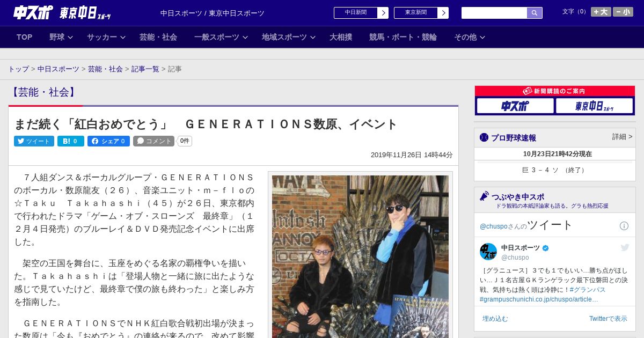Click 中スポ subscription banner button
Image resolution: width=644 pixels, height=338 pixels.
pos(515,106)
